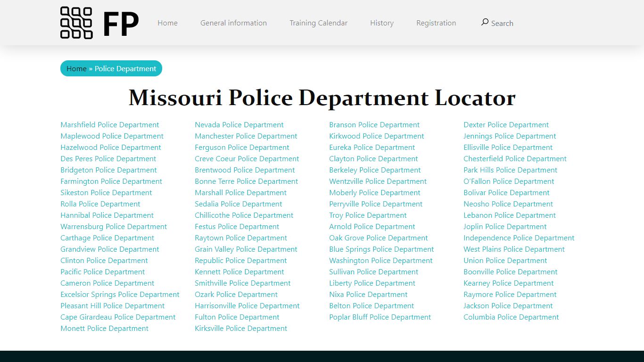This screenshot has width=644, height=362.
Task: Follow West Plains Police Department link
Action: [514, 249]
